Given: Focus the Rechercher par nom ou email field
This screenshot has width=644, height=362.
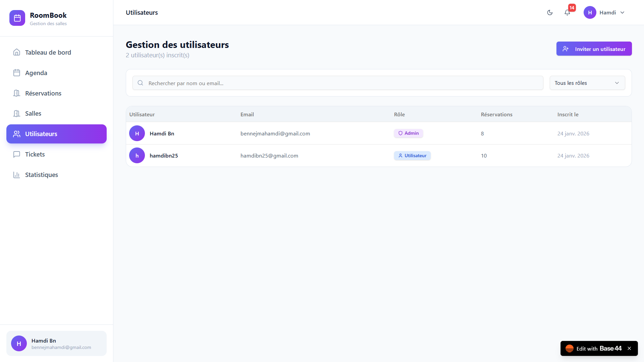Looking at the screenshot, I should 338,83.
